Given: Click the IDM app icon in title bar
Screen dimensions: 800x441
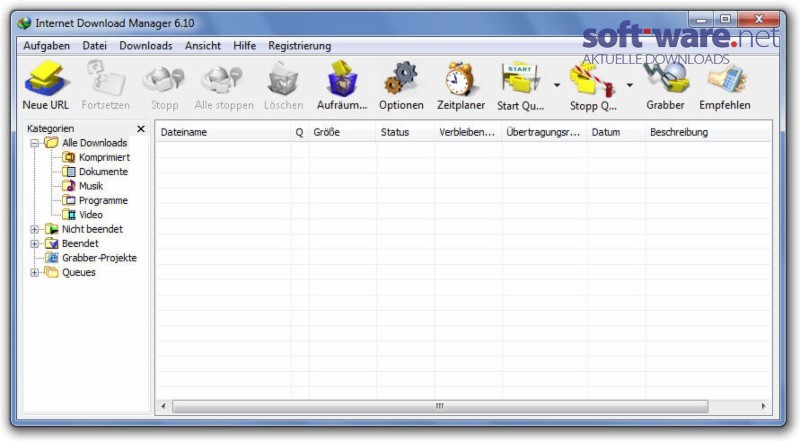Looking at the screenshot, I should pyautogui.click(x=24, y=23).
